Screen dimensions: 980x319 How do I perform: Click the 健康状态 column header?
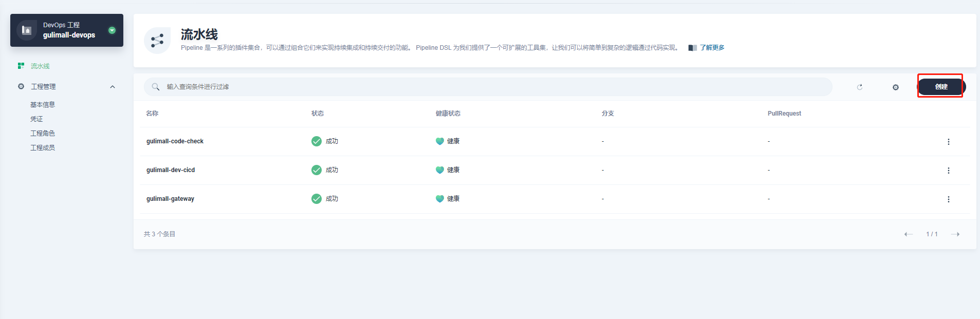coord(448,114)
